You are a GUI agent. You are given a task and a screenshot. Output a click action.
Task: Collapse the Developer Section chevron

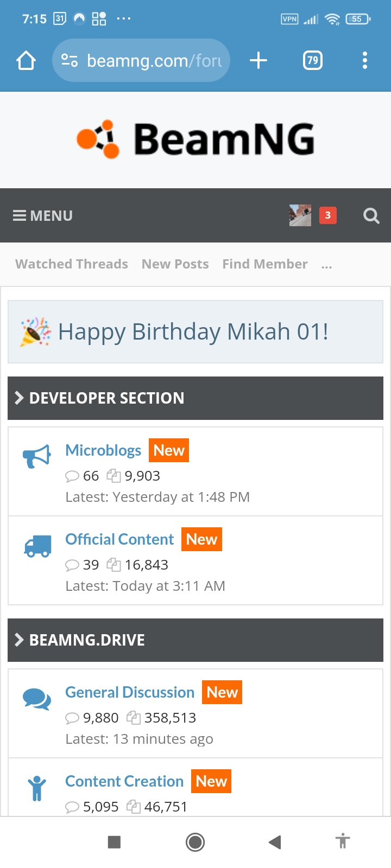point(19,398)
